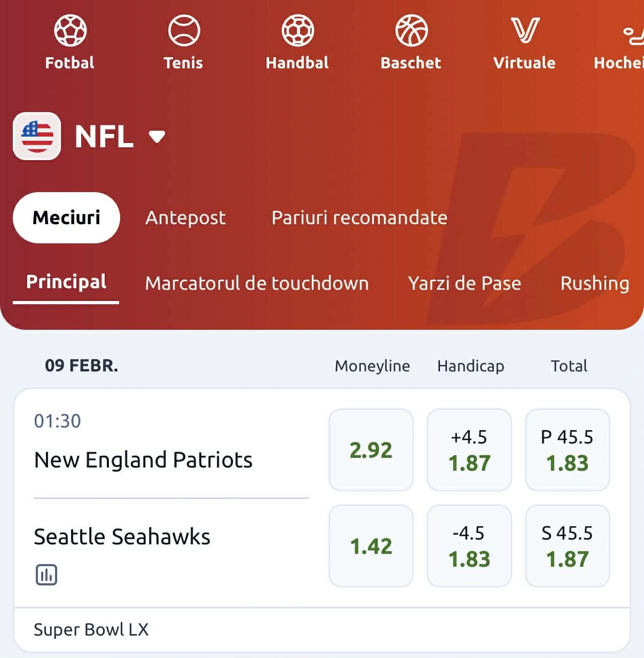Switch to the Antepost tab
This screenshot has height=658, width=644.
coord(185,218)
